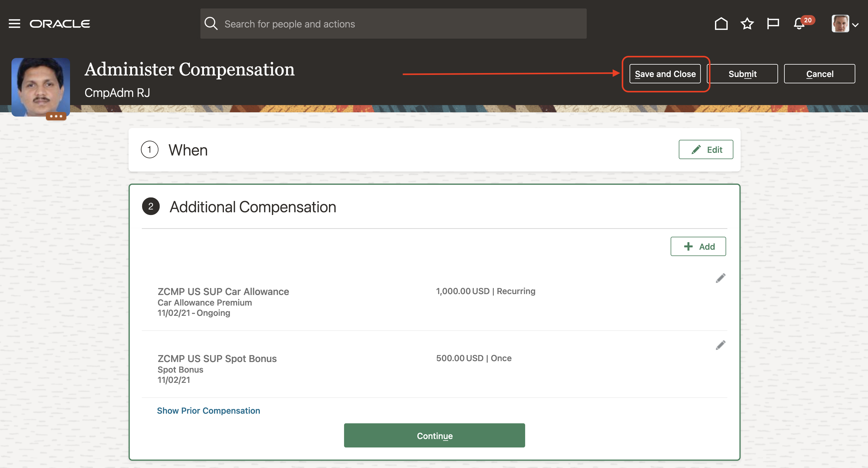Viewport: 868px width, 468px height.
Task: Click Save and Close button
Action: point(665,74)
